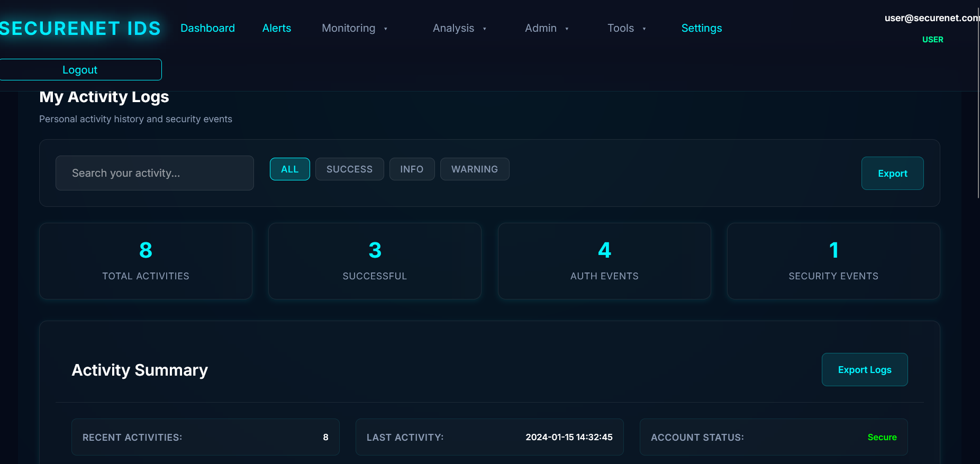
Task: Click the Analysis dropdown arrow
Action: coord(484,29)
